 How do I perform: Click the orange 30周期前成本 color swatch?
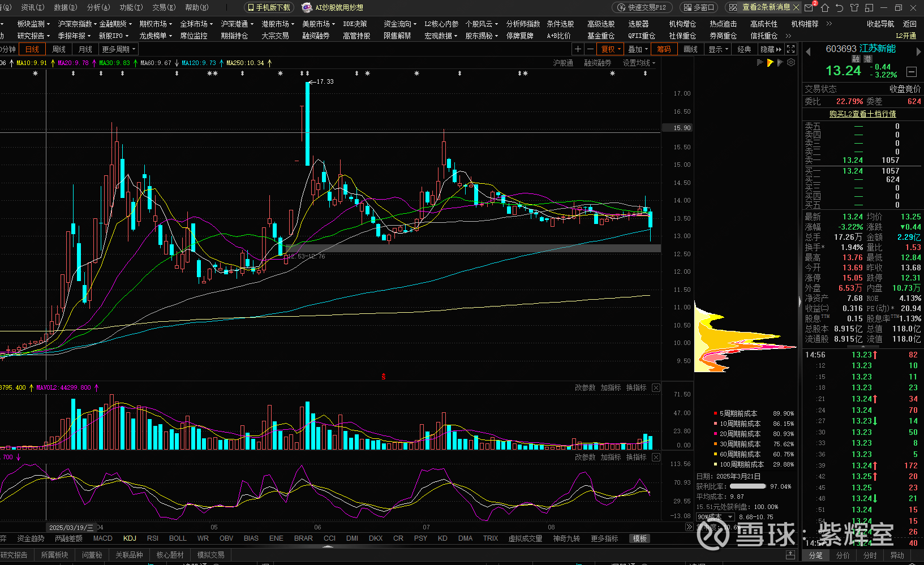pos(716,444)
